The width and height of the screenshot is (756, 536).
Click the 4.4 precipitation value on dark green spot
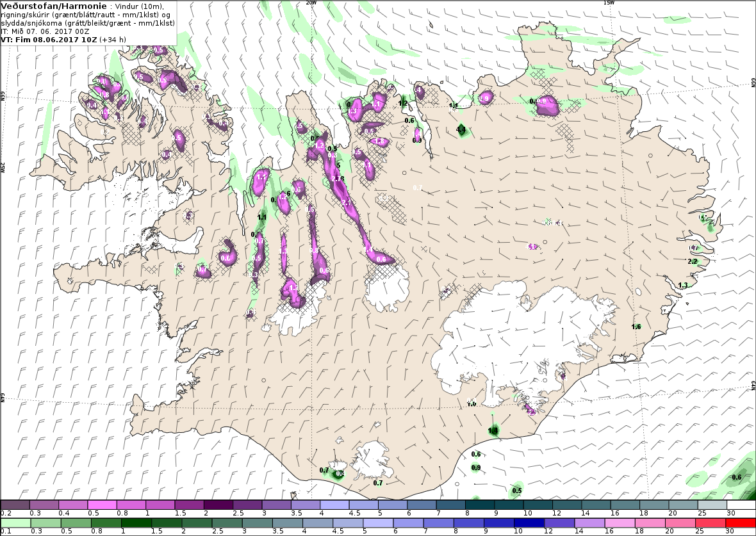click(x=461, y=129)
